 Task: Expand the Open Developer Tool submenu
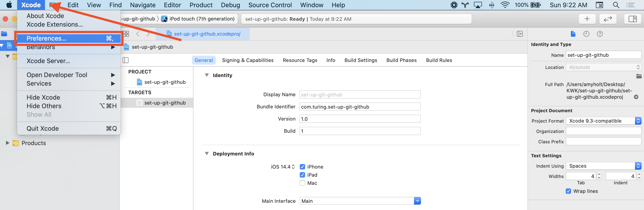69,75
